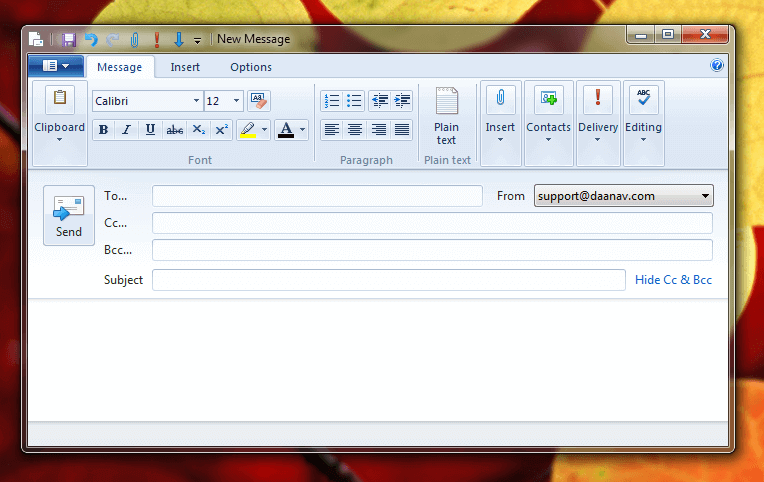Screen dimensions: 764x482
Task: Click the New Message window icon at title bar left
Action: tap(36, 39)
